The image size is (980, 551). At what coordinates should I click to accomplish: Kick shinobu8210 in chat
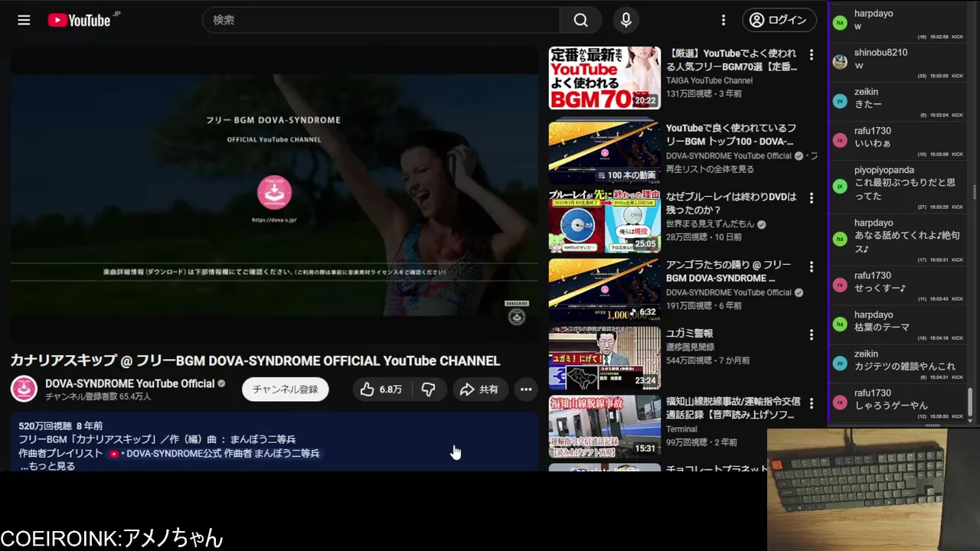pos(957,76)
